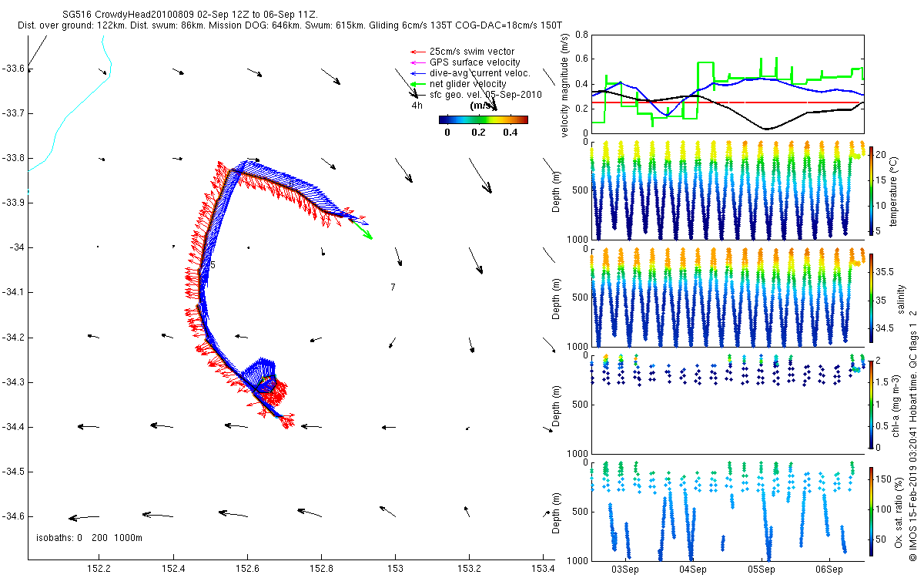Viewport: 924px width, 578px height.
Task: Select the '25cm/s swim vector' legend label
Action: [x=472, y=52]
